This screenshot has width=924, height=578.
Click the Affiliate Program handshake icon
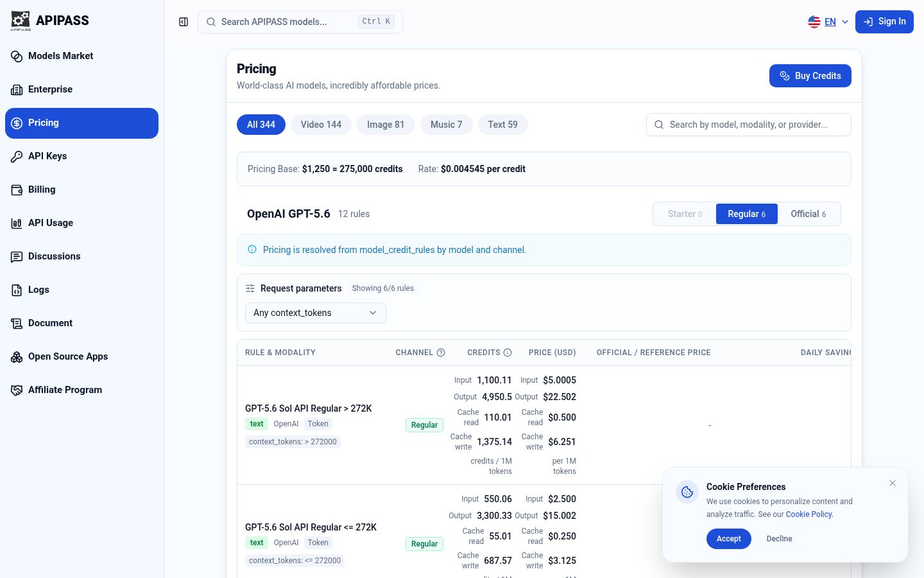(17, 390)
